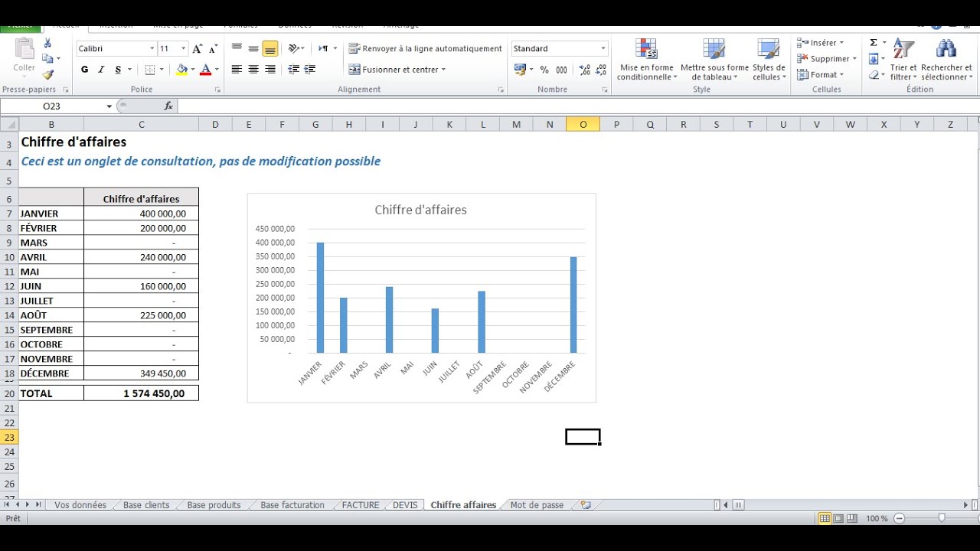
Task: Open the Mot de passe sheet tab
Action: (x=537, y=505)
